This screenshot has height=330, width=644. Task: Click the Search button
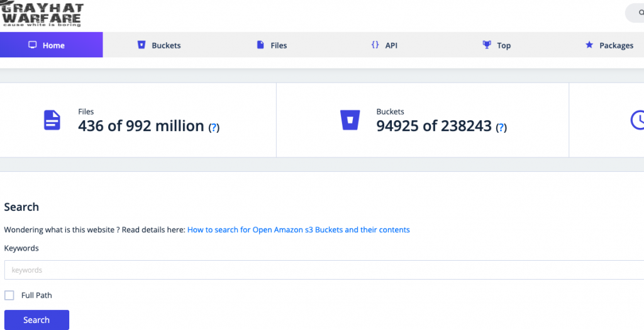click(36, 320)
